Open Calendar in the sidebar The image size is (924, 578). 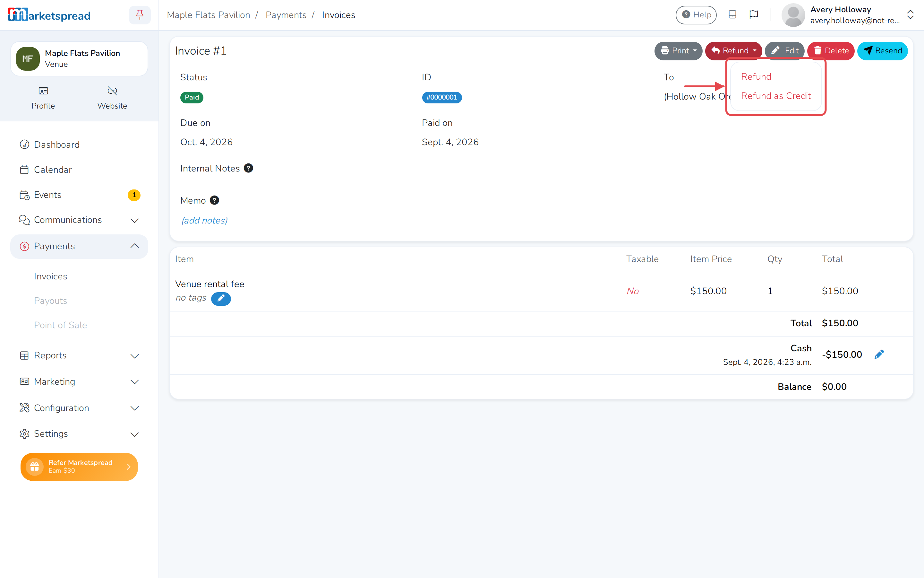tap(80, 170)
